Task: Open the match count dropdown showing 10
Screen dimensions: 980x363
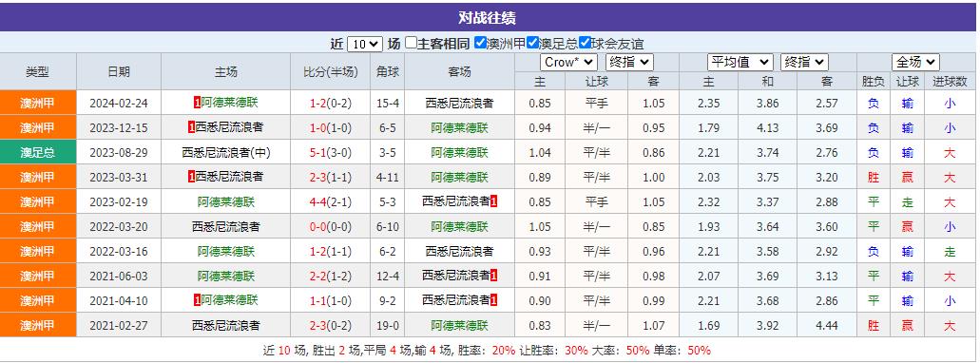Action: [364, 44]
